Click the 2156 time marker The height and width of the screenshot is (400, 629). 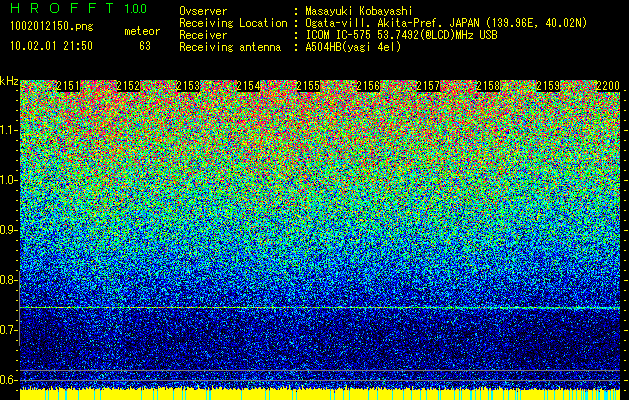(368, 86)
